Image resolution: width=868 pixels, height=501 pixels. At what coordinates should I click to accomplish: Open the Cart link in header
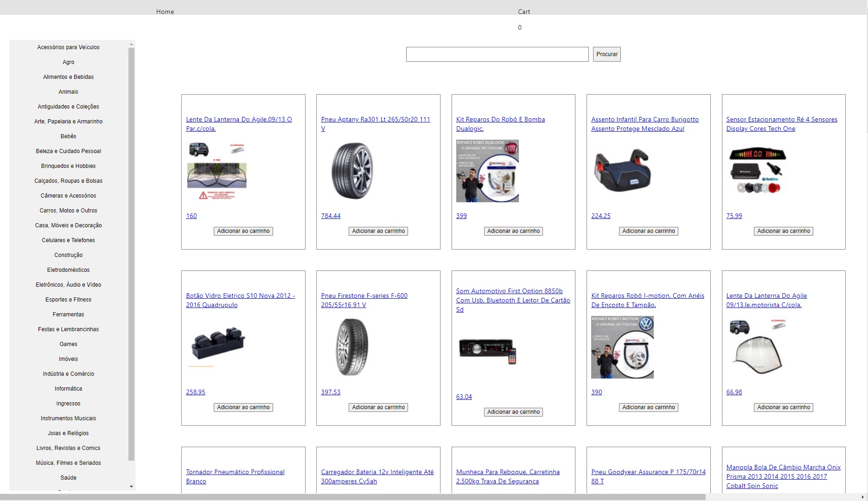(524, 12)
